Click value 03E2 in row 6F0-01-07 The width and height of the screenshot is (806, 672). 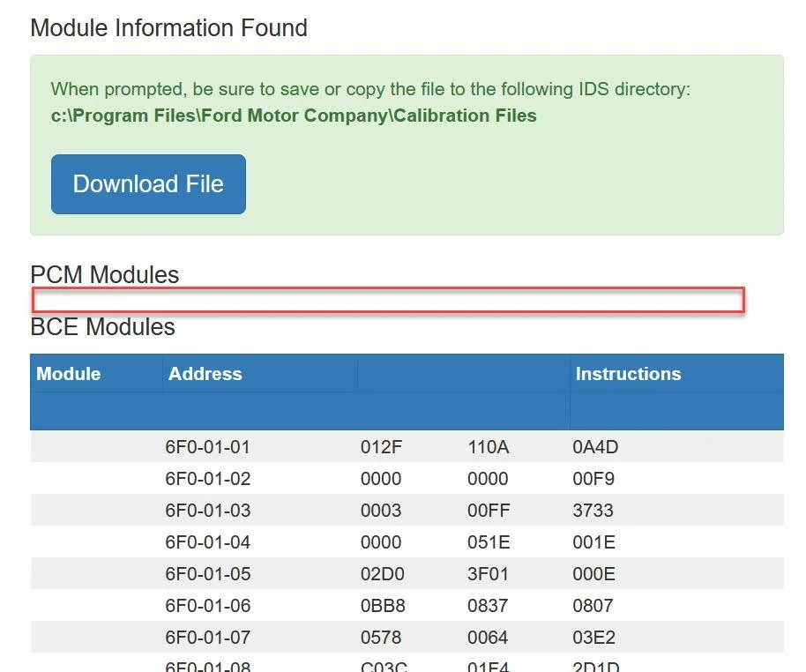[x=593, y=638]
